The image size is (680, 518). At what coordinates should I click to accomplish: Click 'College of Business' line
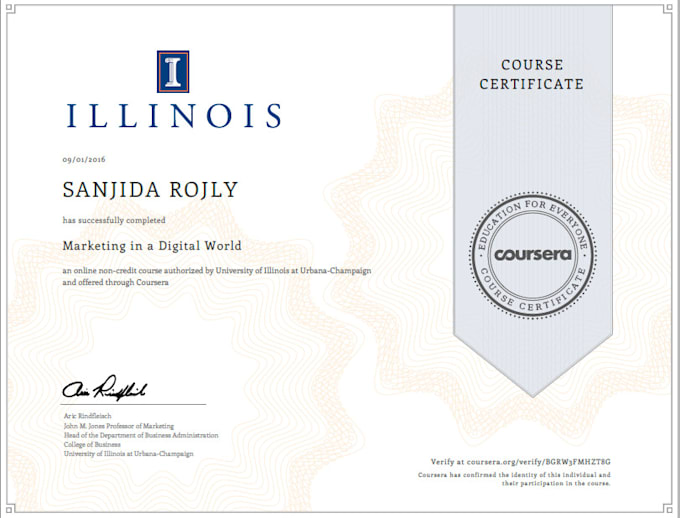[x=92, y=444]
